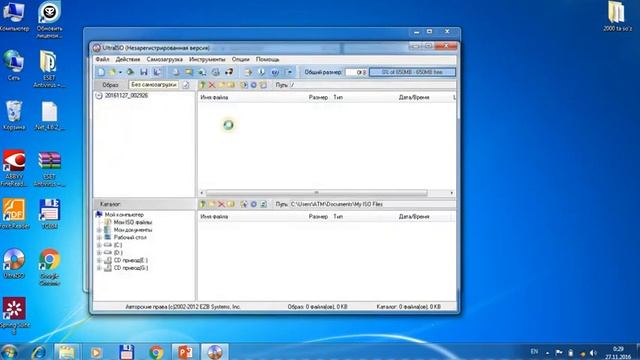640x360 pixels.
Task: Click Дата/Время column header in image pane
Action: 414,97
